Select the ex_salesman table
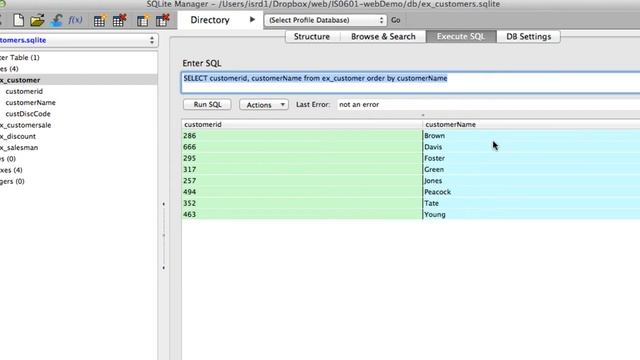Viewport: 640px width, 360px height. 19,147
